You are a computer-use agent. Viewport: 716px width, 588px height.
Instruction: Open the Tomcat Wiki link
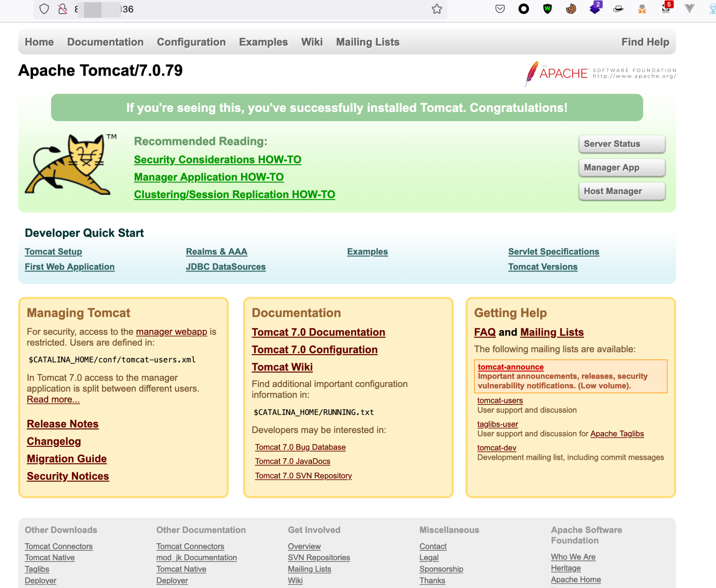pos(282,367)
